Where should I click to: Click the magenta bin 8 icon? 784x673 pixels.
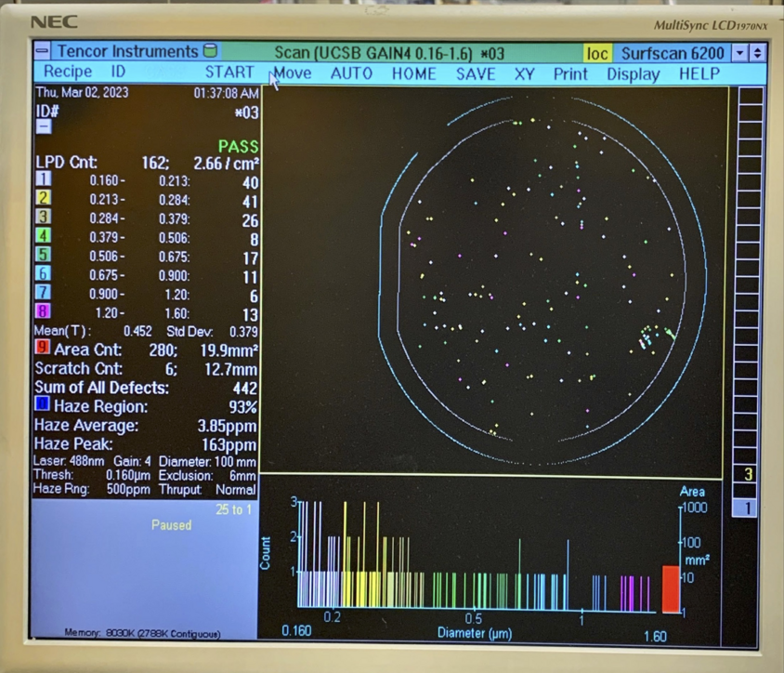(x=42, y=310)
